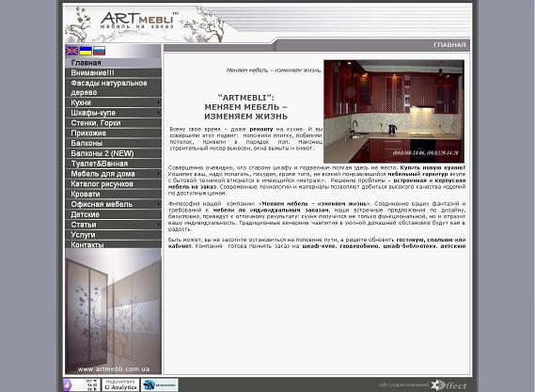The width and height of the screenshot is (535, 392).
Task: Click the ARTmebli logo in header
Action: 139,21
